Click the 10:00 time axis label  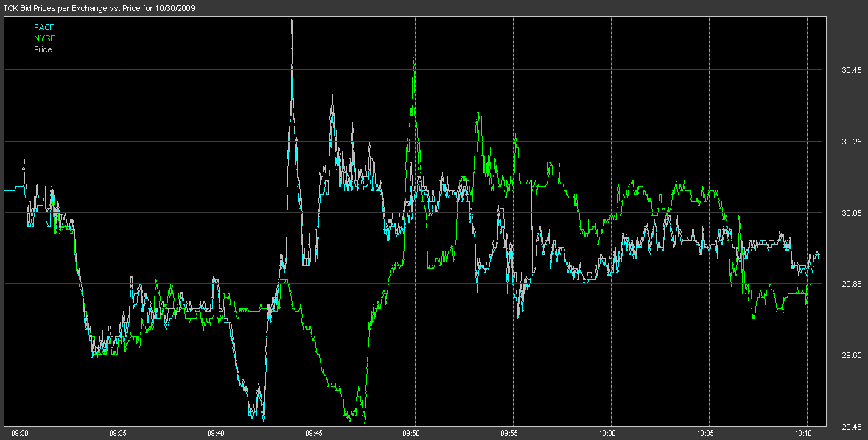tap(608, 433)
